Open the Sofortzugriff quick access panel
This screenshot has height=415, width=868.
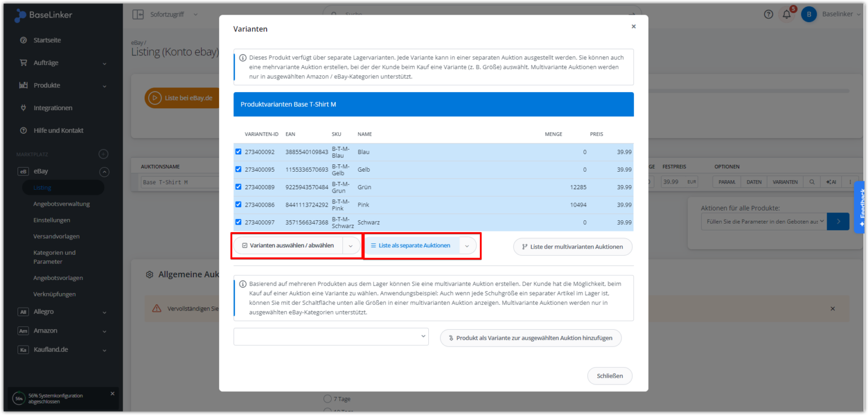tap(164, 14)
